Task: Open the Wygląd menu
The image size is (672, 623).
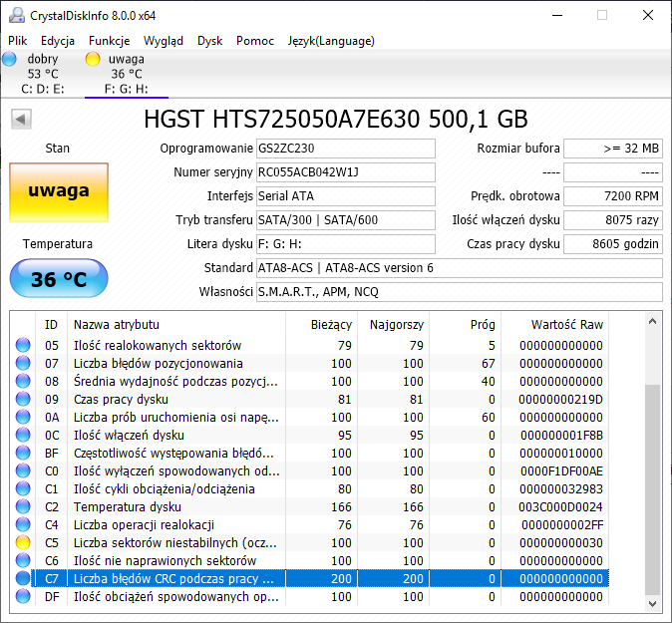Action: (x=164, y=41)
